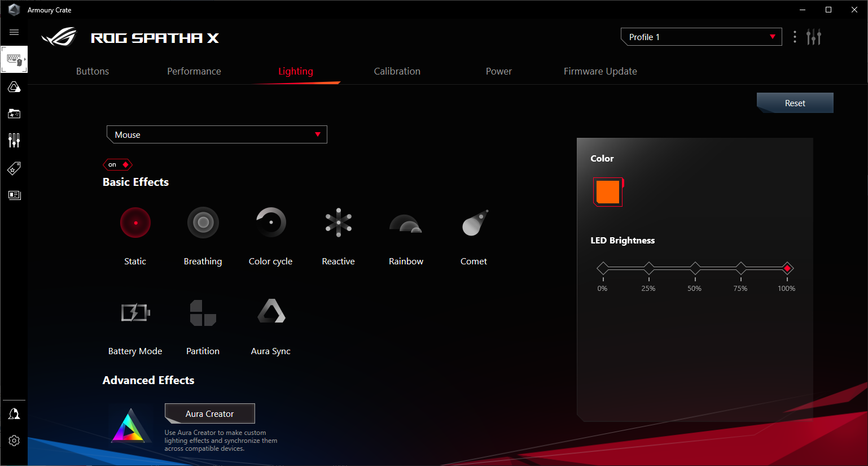
Task: Click the ROG eye logo
Action: click(59, 37)
